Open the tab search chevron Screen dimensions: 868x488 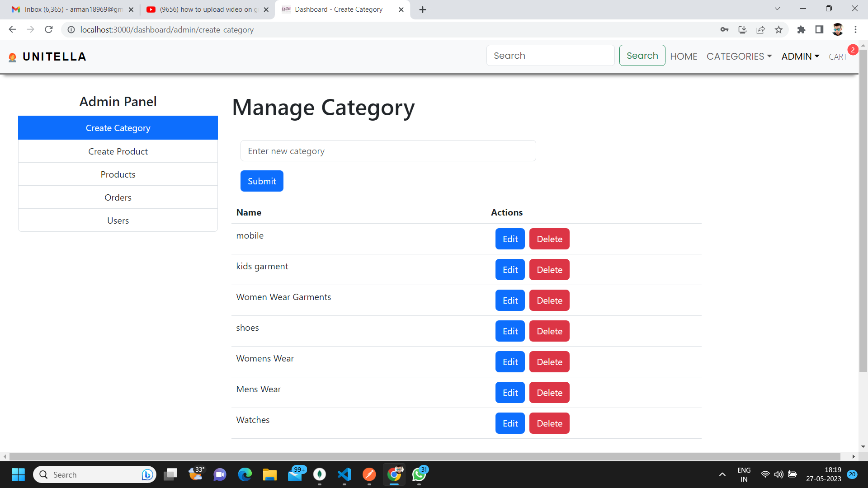777,8
